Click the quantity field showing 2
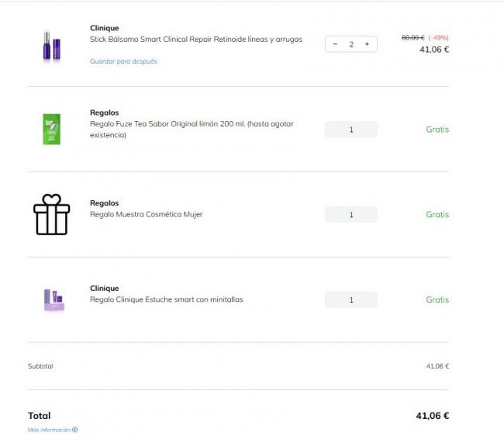 point(351,44)
